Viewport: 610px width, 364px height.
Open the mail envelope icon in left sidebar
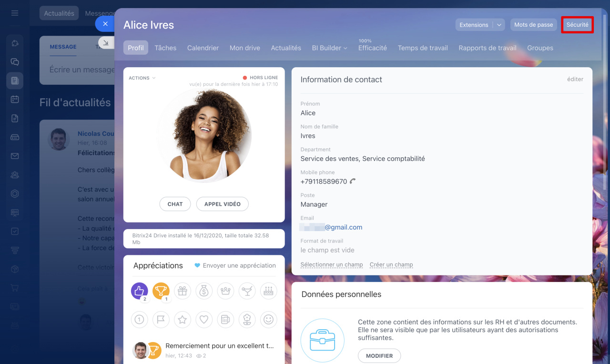coord(15,156)
